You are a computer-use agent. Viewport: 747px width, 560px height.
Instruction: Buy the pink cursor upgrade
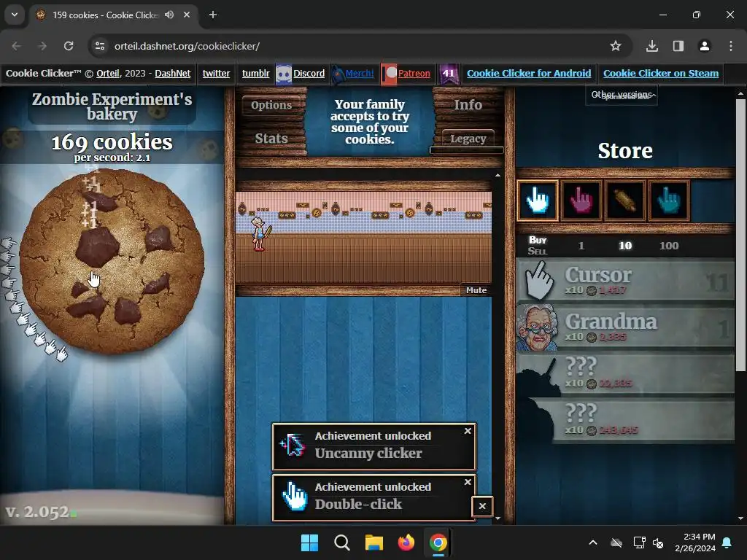[x=581, y=200]
